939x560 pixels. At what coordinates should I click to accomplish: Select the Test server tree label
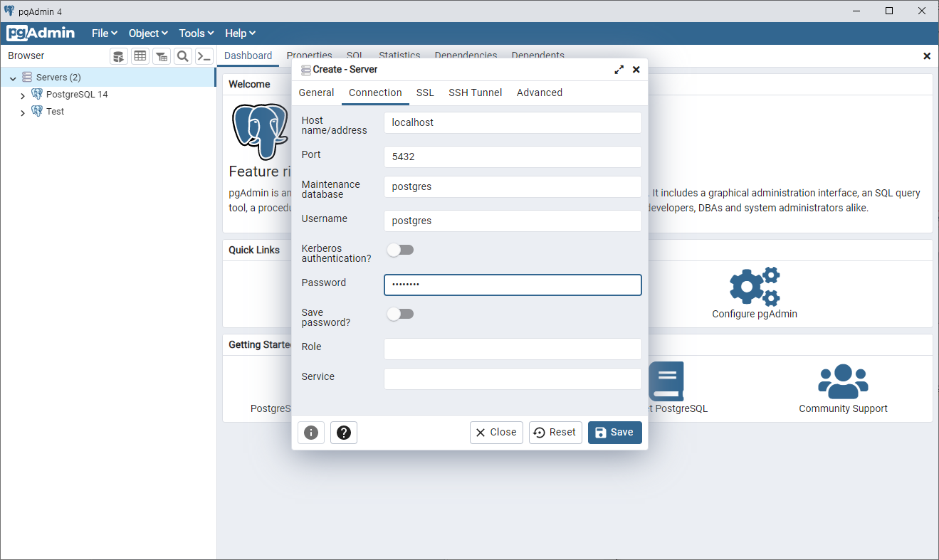point(55,111)
